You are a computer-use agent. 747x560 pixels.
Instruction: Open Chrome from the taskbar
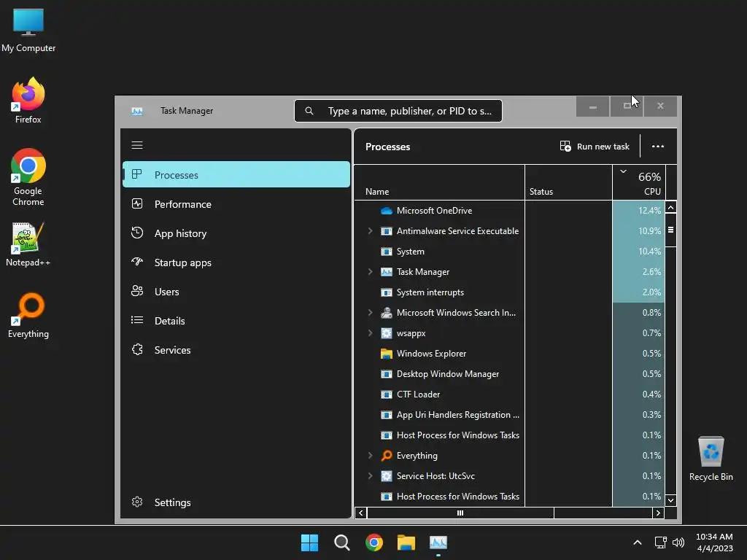click(374, 542)
